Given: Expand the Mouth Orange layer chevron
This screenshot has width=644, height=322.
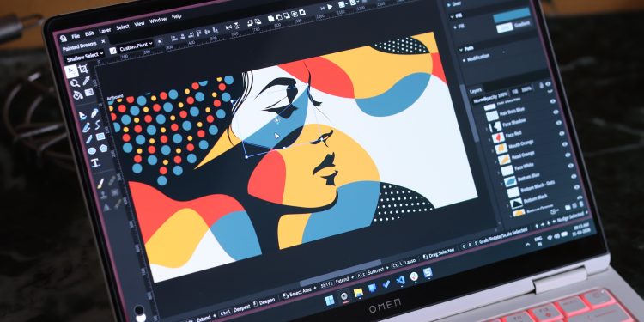Looking at the screenshot, I should click(493, 151).
